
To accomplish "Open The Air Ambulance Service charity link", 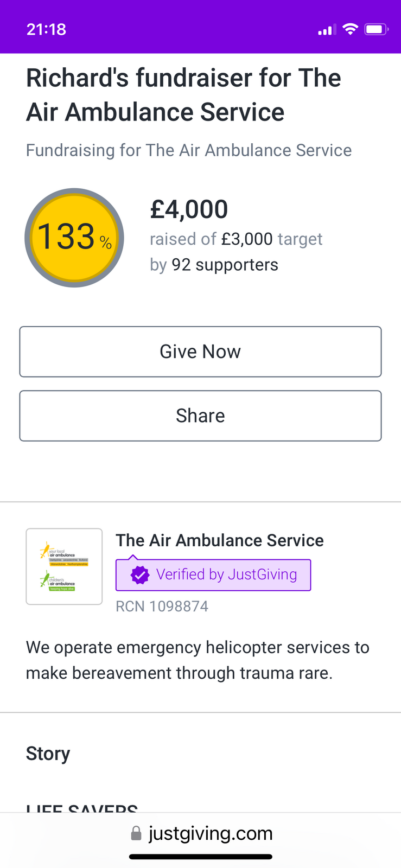I will [220, 540].
